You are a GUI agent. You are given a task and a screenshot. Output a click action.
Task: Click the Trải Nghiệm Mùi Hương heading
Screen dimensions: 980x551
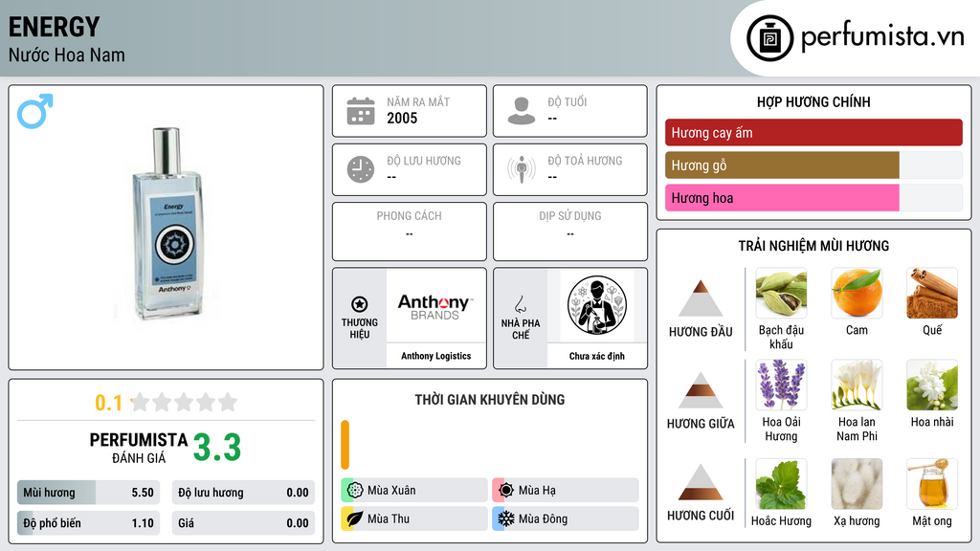point(813,246)
